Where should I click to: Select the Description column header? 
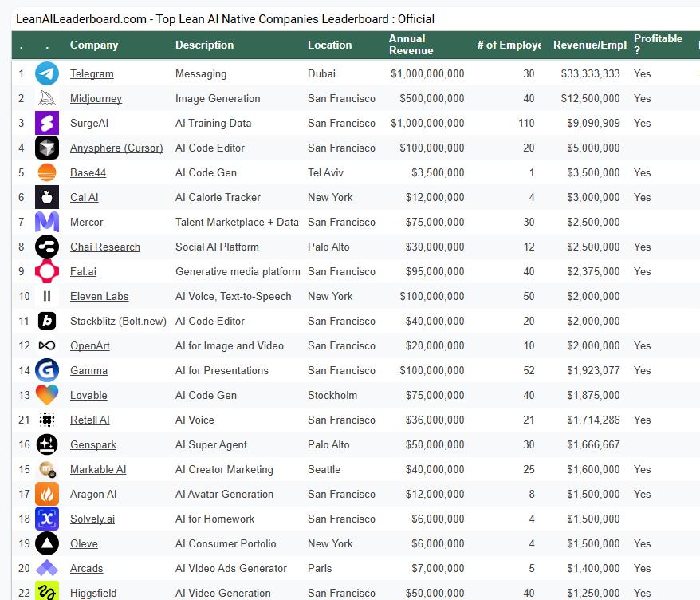(205, 45)
